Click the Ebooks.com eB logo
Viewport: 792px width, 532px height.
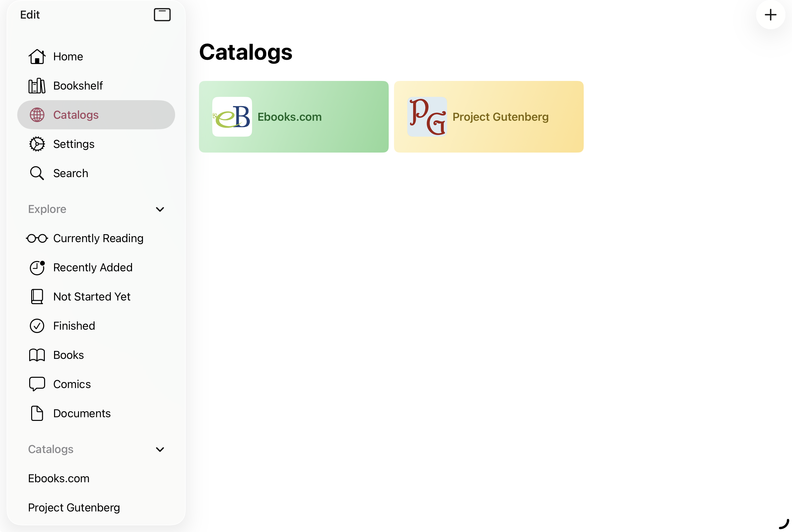[232, 117]
